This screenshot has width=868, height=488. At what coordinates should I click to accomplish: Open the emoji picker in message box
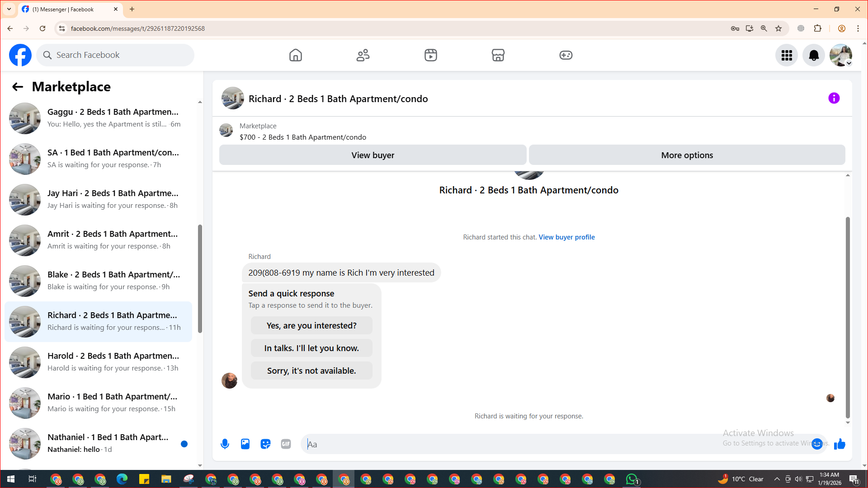pyautogui.click(x=817, y=444)
